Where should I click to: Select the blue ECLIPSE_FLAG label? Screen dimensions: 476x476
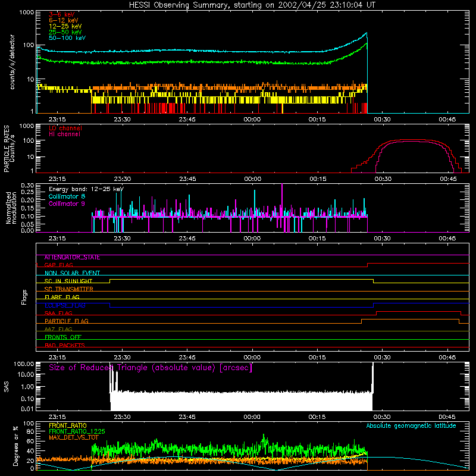(65, 305)
